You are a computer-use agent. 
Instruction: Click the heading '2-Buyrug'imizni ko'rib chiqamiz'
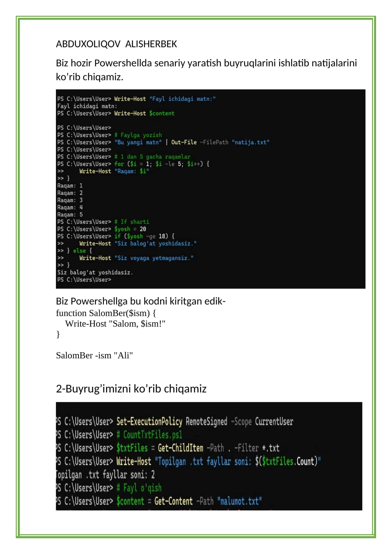131,389
